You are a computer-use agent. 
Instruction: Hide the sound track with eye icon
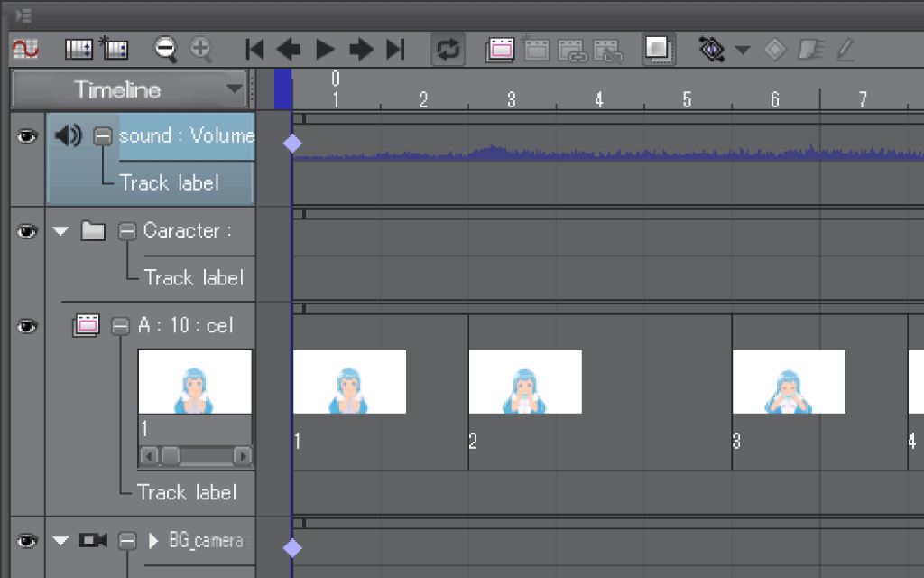click(27, 136)
